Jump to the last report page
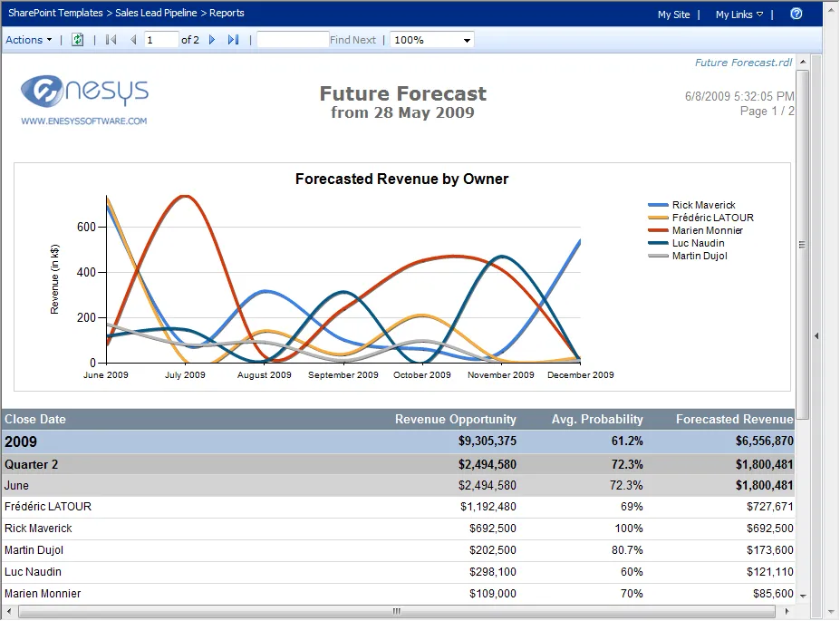The width and height of the screenshot is (840, 621). click(x=233, y=40)
